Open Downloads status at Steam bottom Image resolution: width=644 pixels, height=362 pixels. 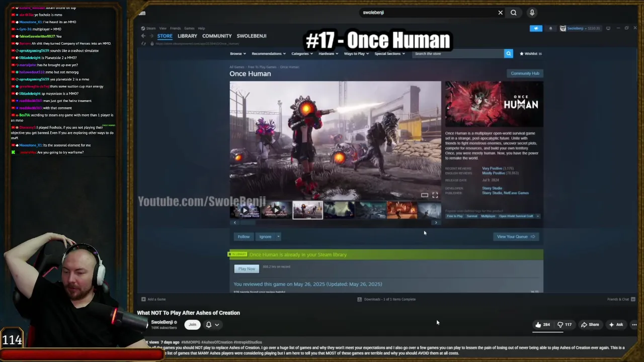pyautogui.click(x=386, y=299)
